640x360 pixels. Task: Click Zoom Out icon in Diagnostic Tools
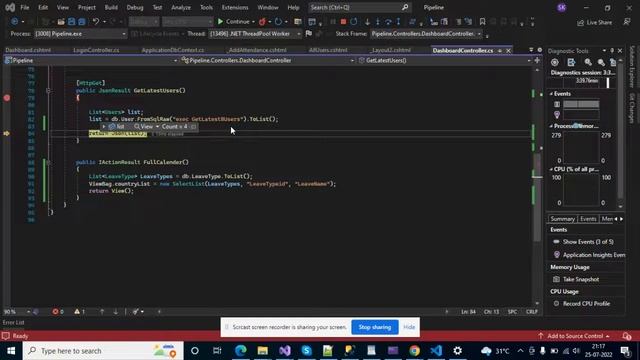[x=601, y=62]
